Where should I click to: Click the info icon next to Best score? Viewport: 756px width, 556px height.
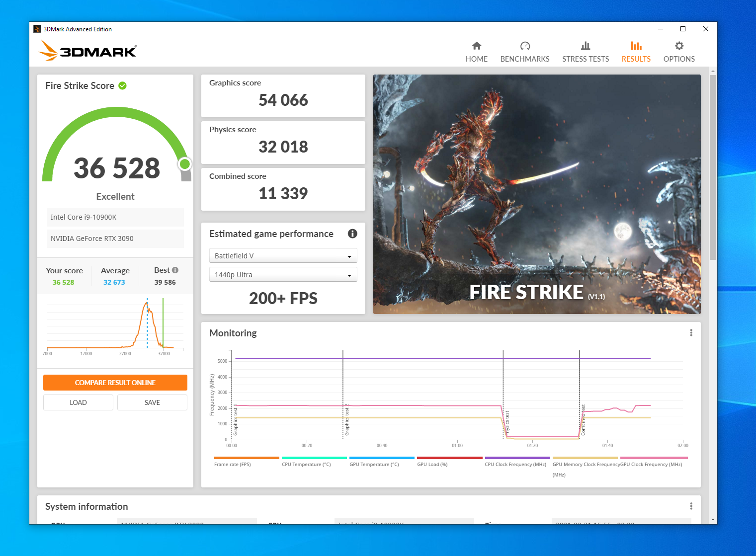tap(175, 270)
